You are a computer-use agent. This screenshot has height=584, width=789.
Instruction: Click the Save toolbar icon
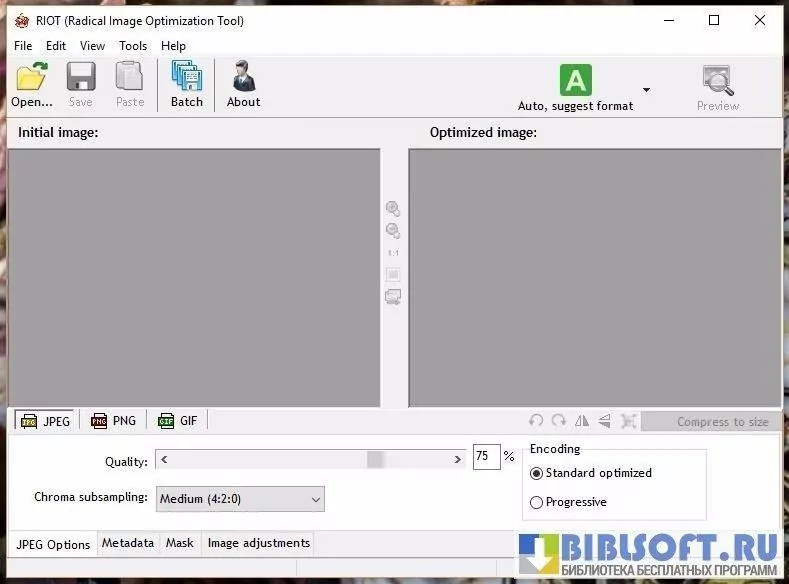pos(81,78)
